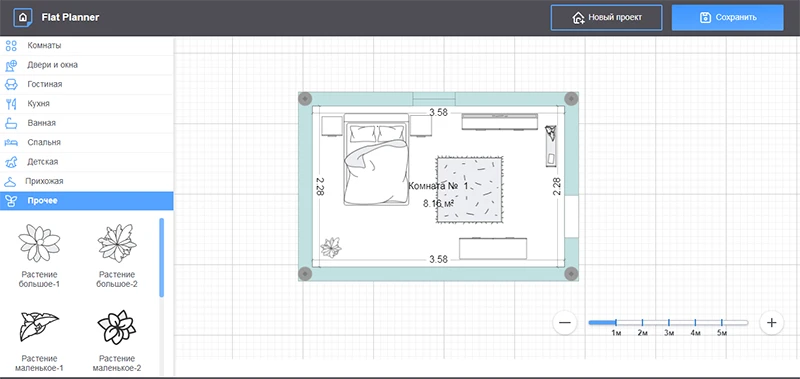This screenshot has height=379, width=800.
Task: Click the Flat Planner home logo icon
Action: coord(22,18)
